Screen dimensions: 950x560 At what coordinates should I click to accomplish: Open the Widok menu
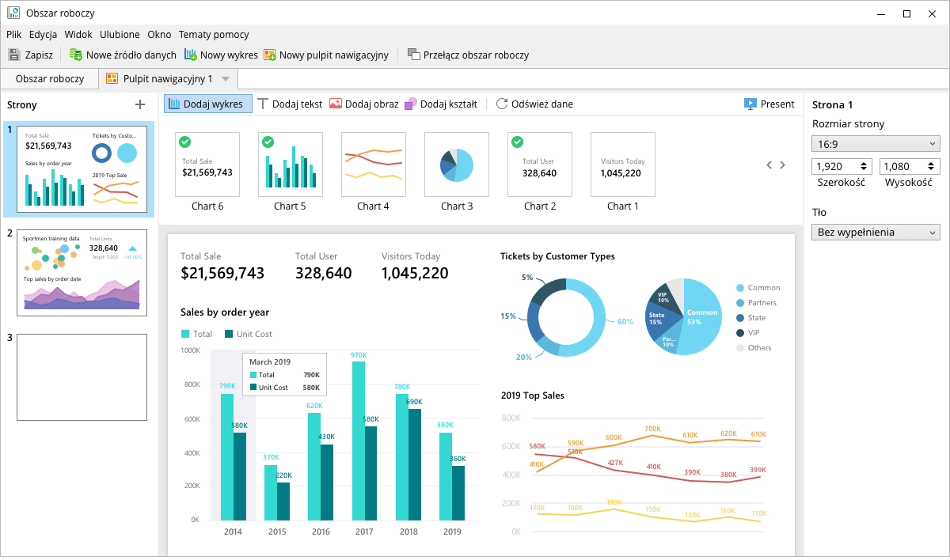(78, 34)
